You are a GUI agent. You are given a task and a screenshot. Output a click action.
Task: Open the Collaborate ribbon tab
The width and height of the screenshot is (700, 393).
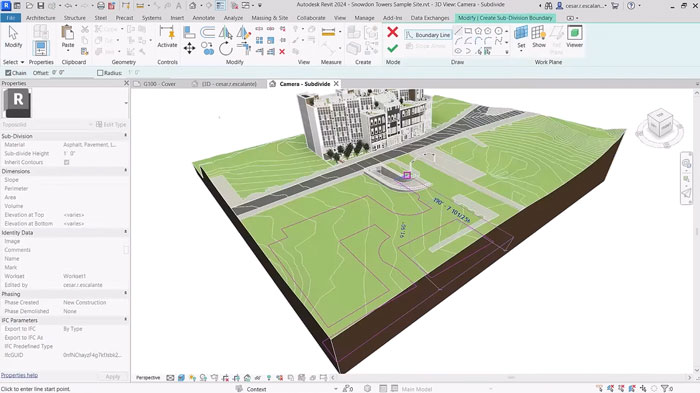(311, 18)
